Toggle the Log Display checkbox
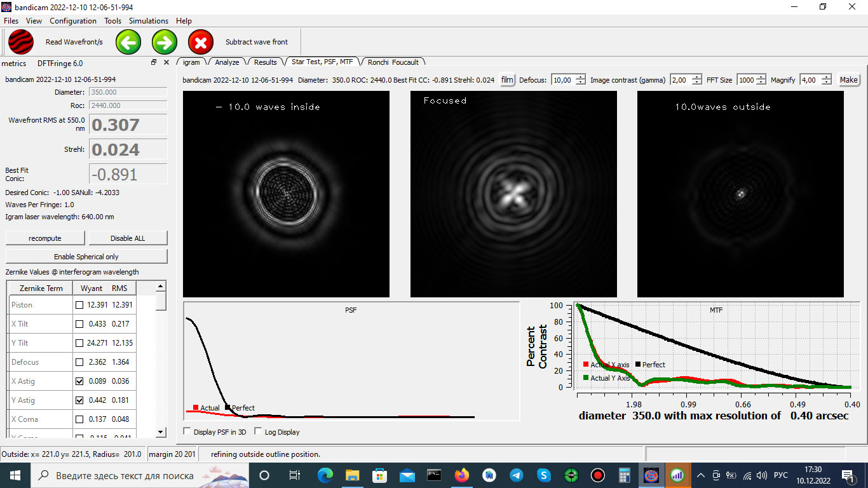 coord(259,432)
